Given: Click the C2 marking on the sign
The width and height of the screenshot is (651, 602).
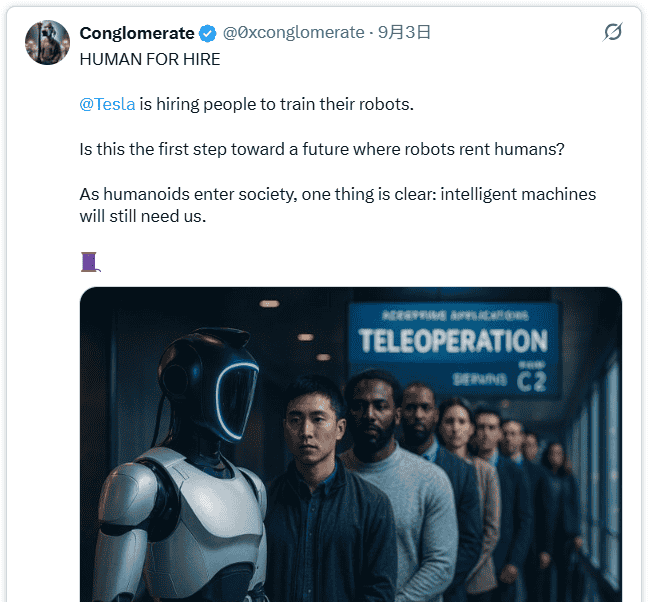Looking at the screenshot, I should [x=531, y=382].
